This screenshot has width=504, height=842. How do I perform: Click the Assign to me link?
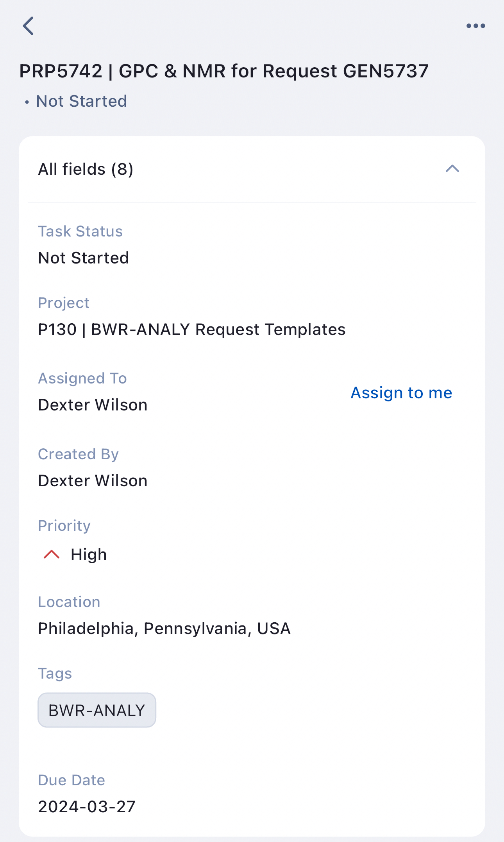[x=401, y=392]
